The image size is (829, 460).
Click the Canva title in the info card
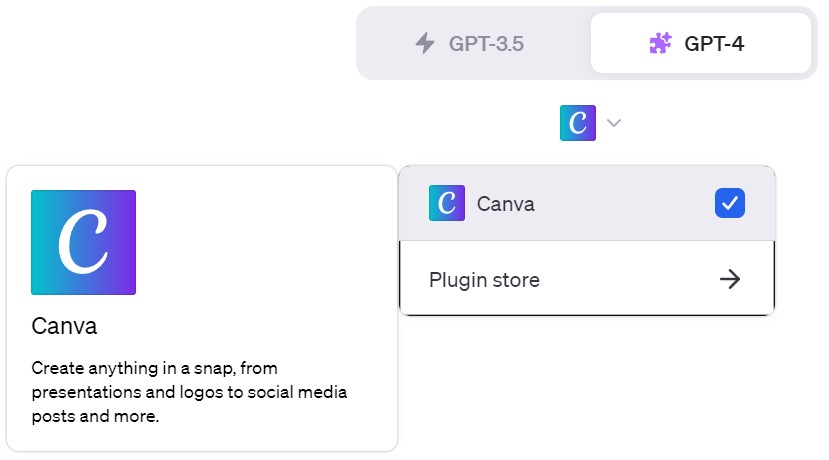click(x=64, y=326)
